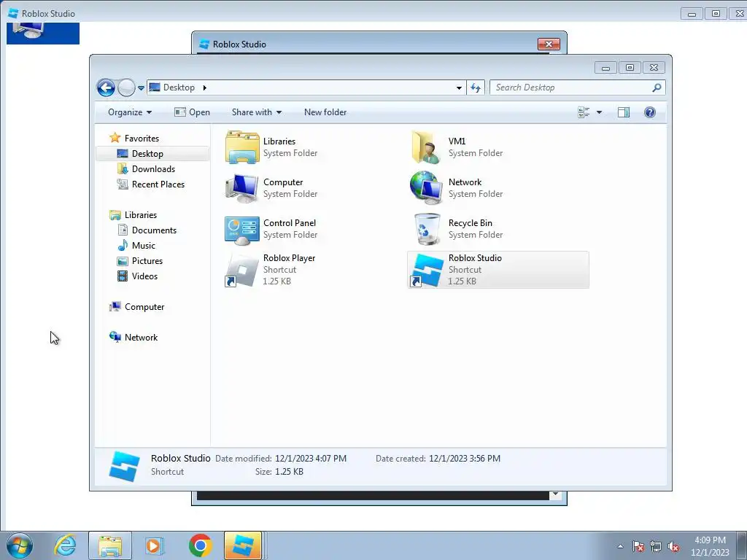747x560 pixels.
Task: Change the view with the views icon
Action: point(584,112)
